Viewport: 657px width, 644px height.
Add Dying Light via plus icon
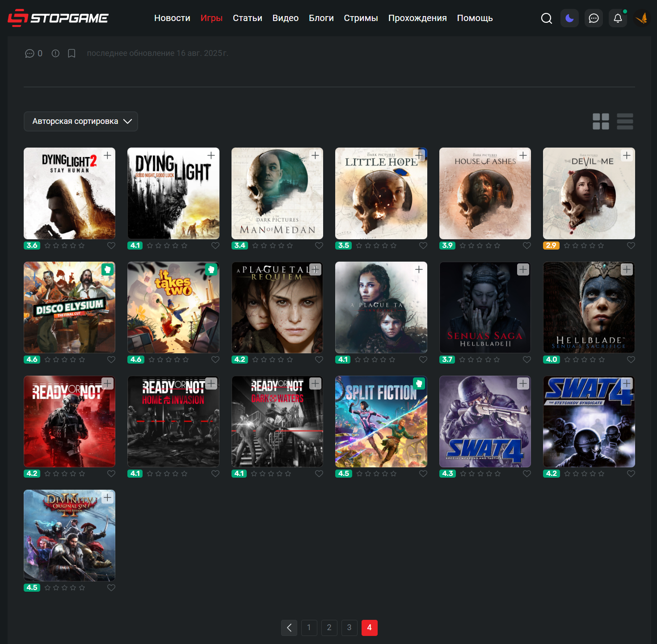click(x=211, y=155)
